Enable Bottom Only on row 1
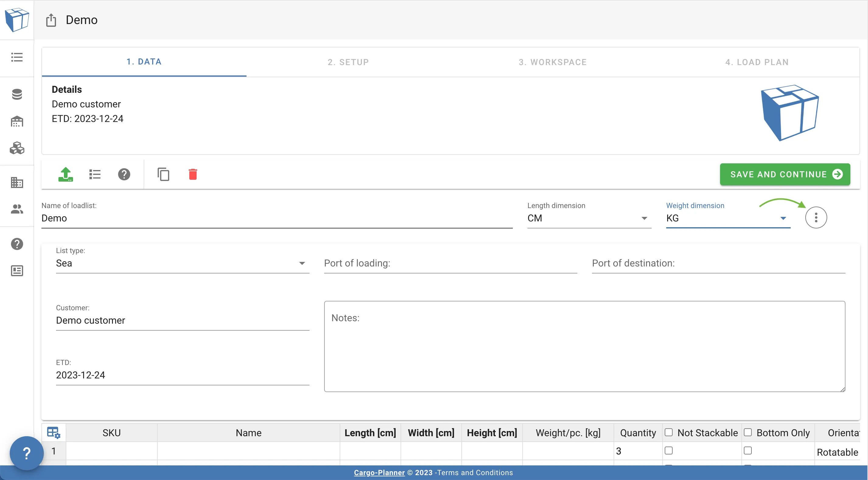This screenshot has height=480, width=868. click(x=748, y=450)
